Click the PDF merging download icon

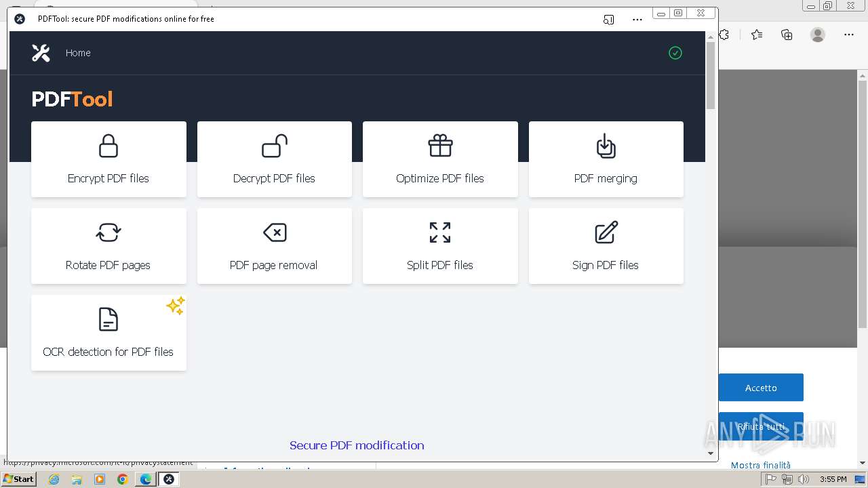(606, 146)
